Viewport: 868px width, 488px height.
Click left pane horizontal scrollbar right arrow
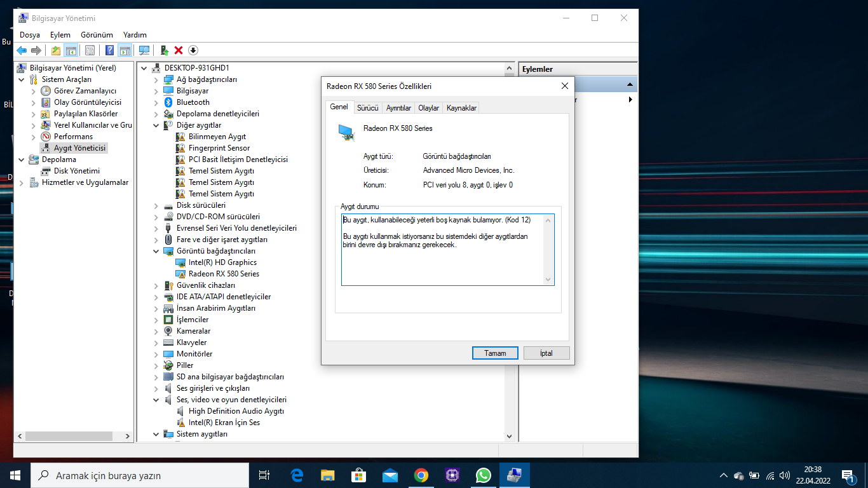point(128,437)
